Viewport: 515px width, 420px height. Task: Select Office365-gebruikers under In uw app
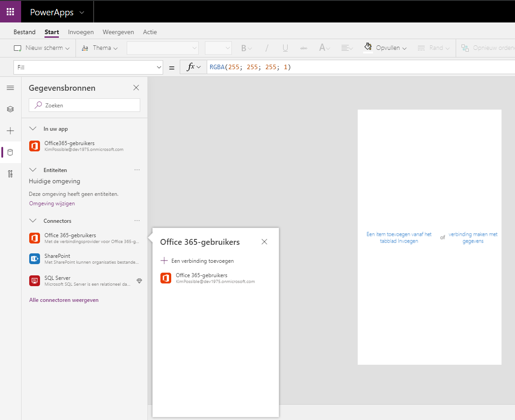tap(84, 146)
